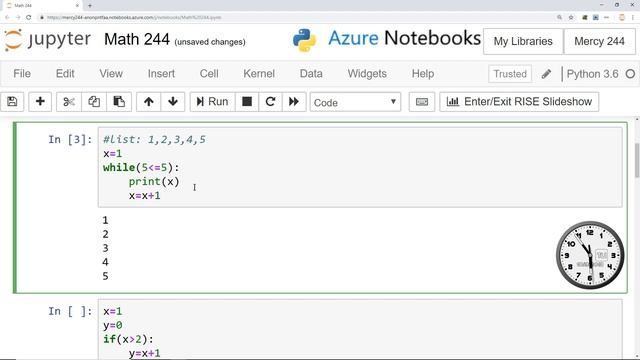Cut selected cells with scissors icon
Screen dimensions: 640x360
click(69, 102)
